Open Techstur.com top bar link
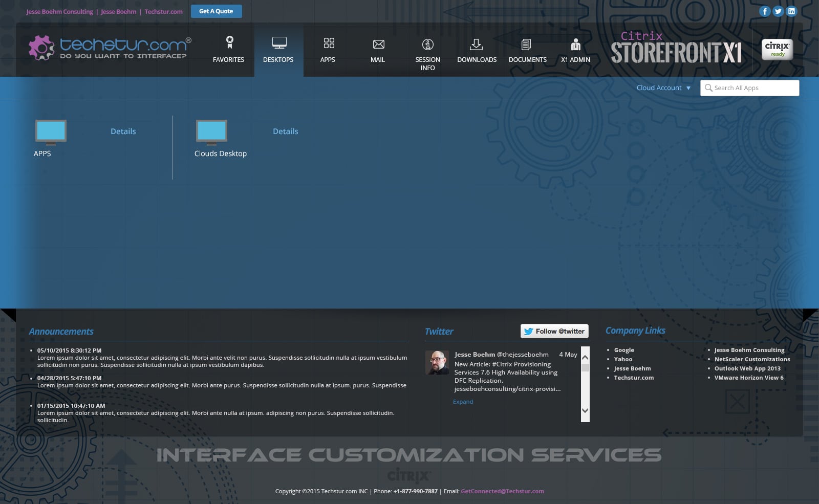The height and width of the screenshot is (504, 819). pos(163,12)
